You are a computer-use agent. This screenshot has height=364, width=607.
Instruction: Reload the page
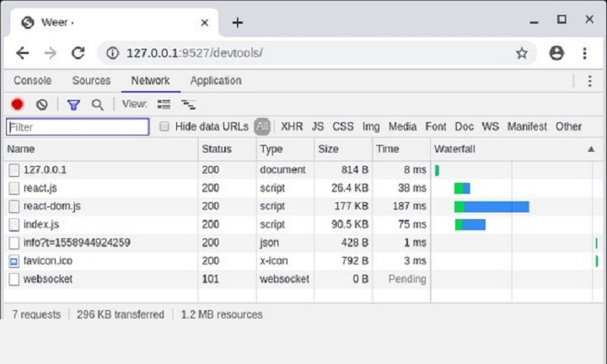tap(78, 53)
